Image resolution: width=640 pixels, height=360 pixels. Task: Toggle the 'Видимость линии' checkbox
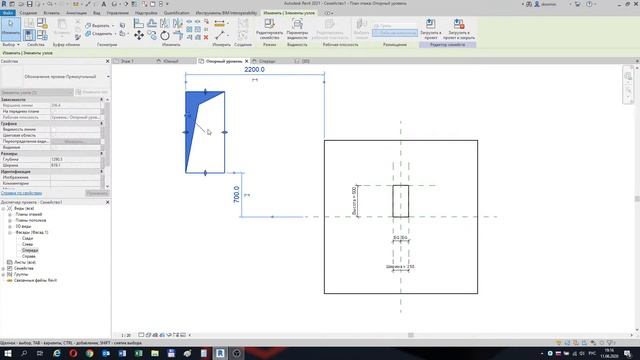[x=53, y=129]
